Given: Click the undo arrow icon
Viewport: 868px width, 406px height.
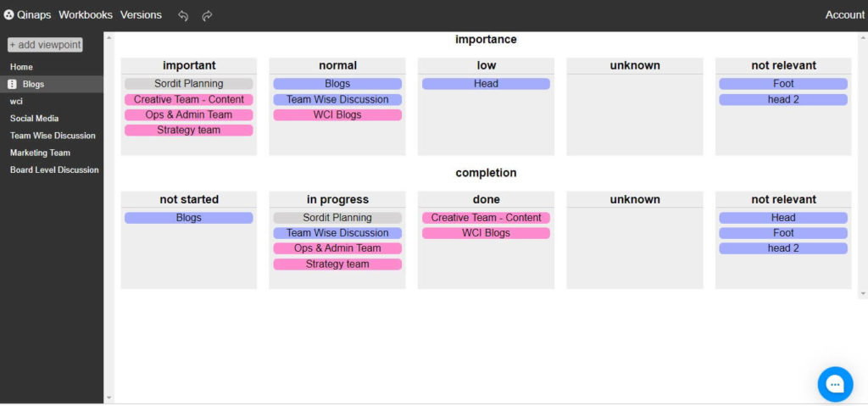Looking at the screenshot, I should pos(183,15).
